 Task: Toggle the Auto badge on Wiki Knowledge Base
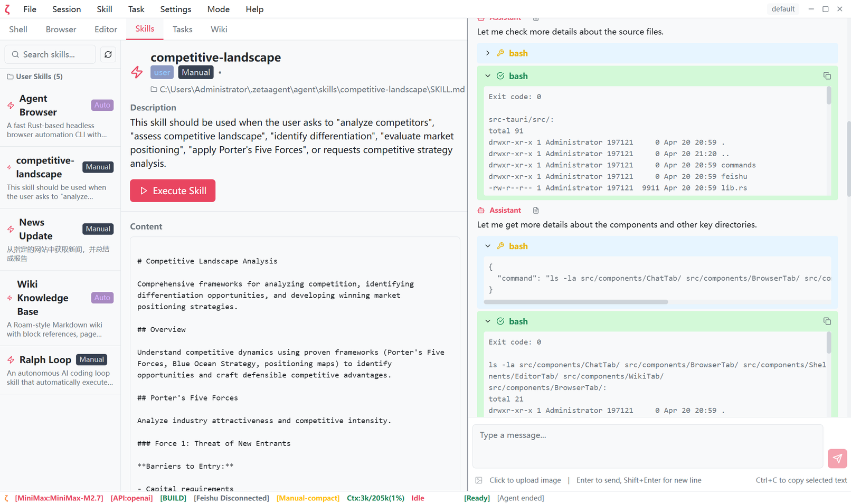pos(102,298)
